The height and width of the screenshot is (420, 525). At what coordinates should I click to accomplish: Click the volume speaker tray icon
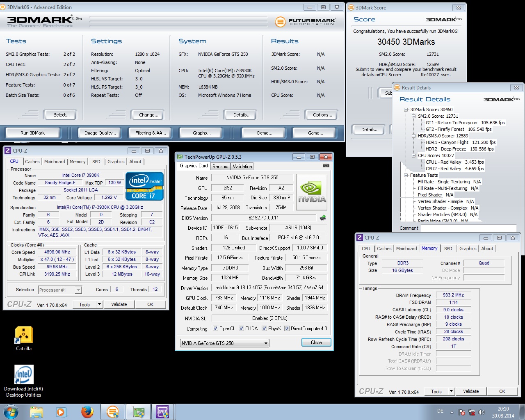click(482, 412)
